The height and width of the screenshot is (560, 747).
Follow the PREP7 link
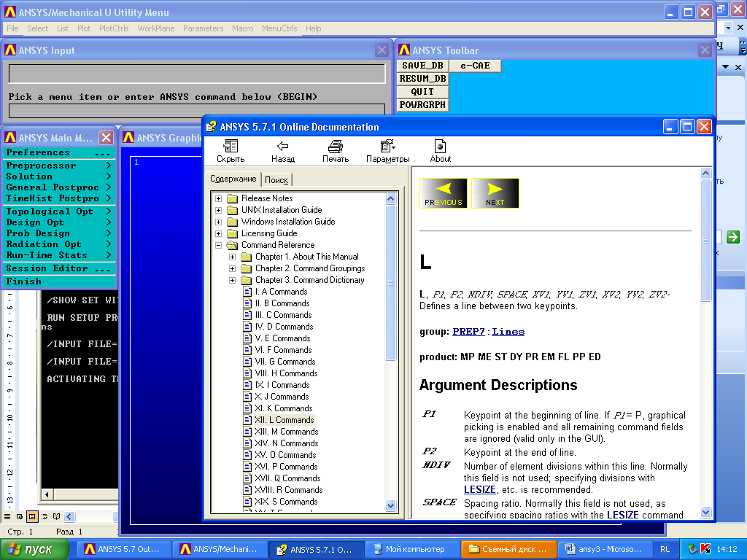468,332
